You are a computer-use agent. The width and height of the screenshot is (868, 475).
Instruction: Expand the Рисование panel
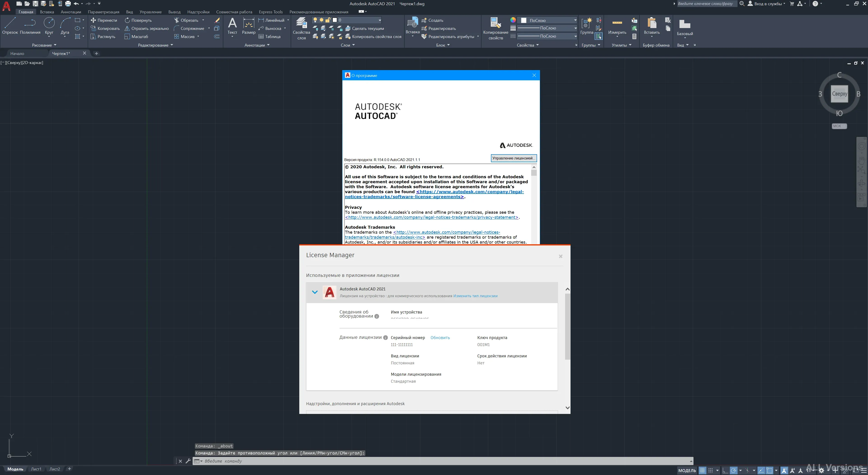(x=44, y=45)
